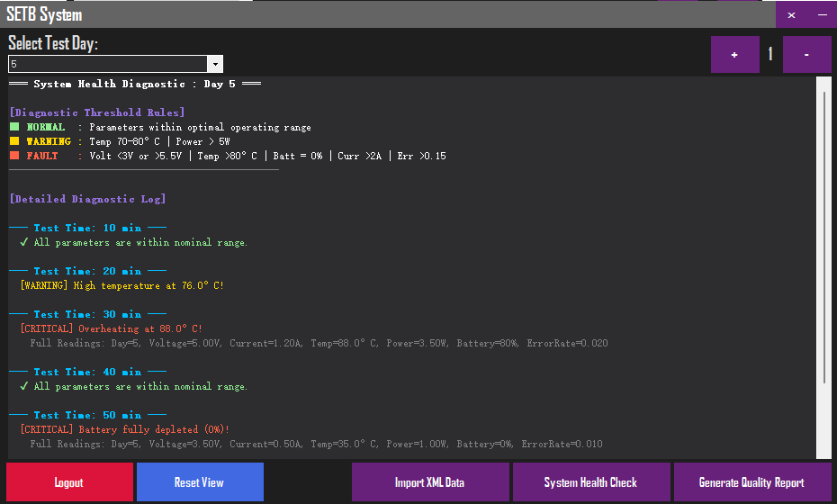837x504 pixels.
Task: Run the System Health Check
Action: point(591,482)
